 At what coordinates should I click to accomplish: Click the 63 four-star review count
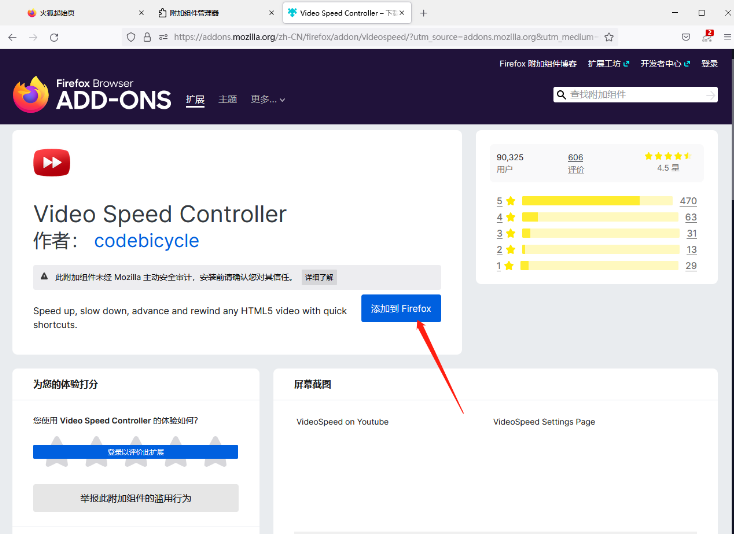tap(691, 217)
